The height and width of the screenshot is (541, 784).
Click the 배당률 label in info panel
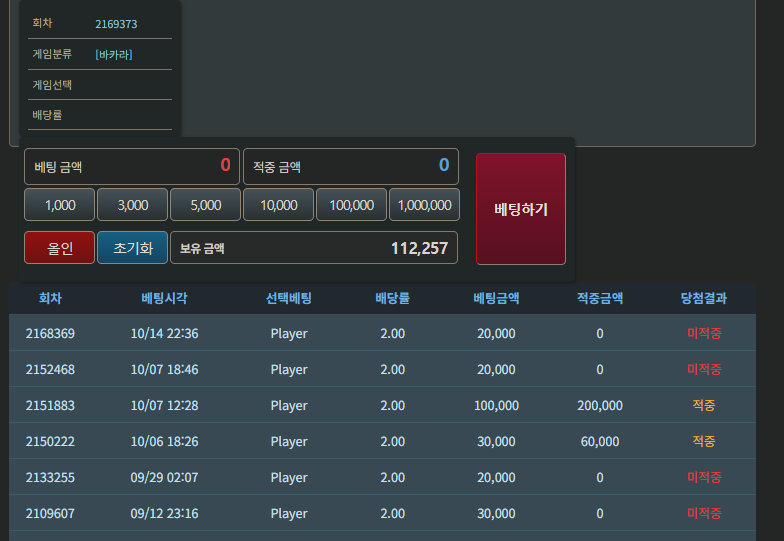tap(47, 115)
